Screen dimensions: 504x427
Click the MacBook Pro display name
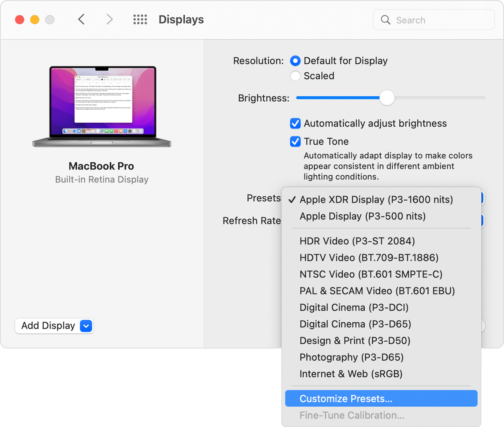pyautogui.click(x=101, y=166)
